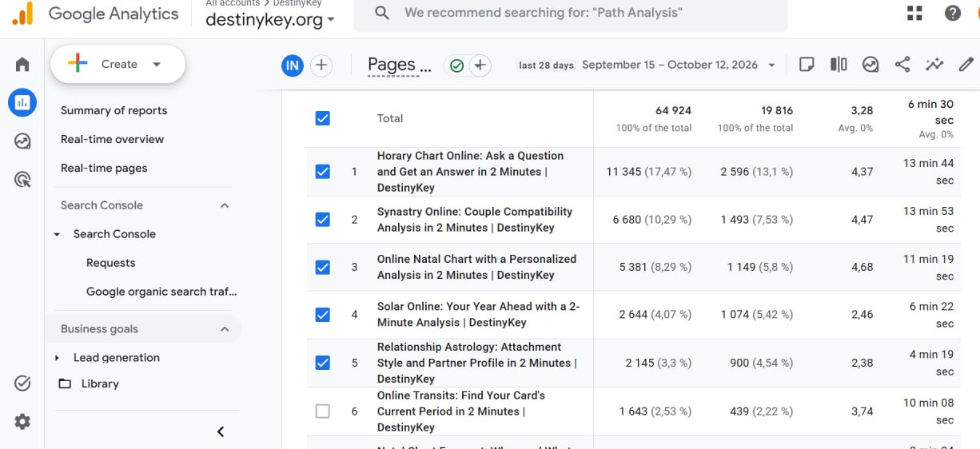Click the IN segment badge
The height and width of the screenshot is (449, 980).
point(293,66)
